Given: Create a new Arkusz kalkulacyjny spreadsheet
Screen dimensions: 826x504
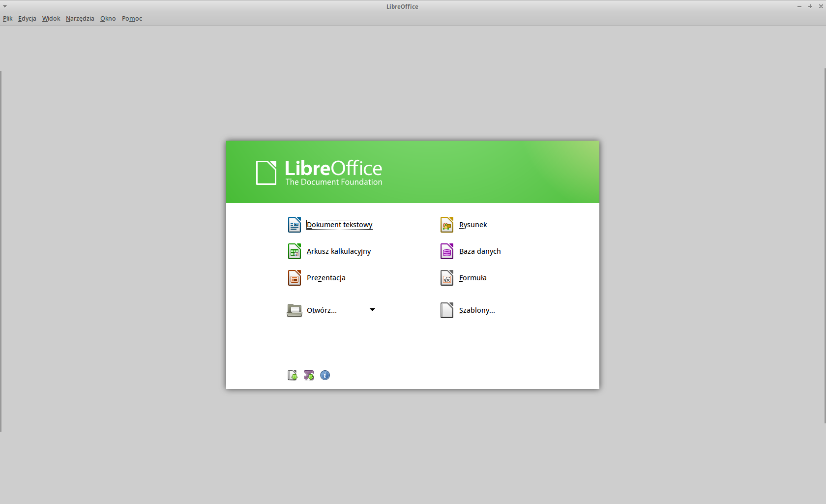Looking at the screenshot, I should (329, 251).
